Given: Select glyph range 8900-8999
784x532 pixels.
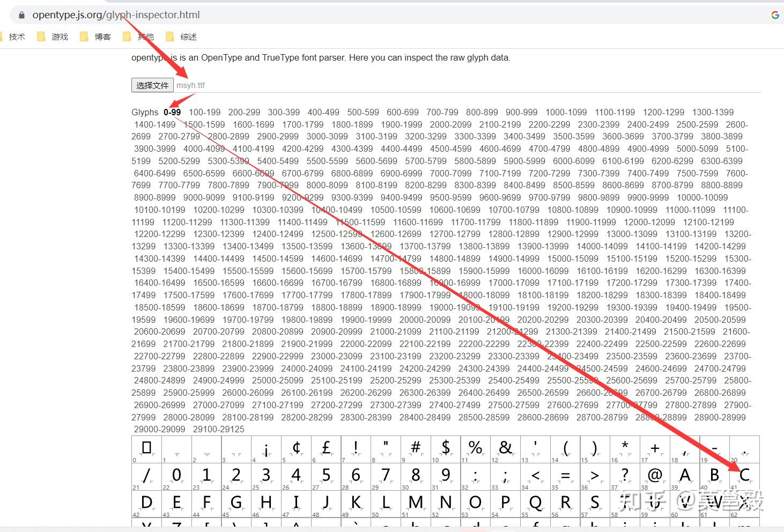Looking at the screenshot, I should click(155, 197).
